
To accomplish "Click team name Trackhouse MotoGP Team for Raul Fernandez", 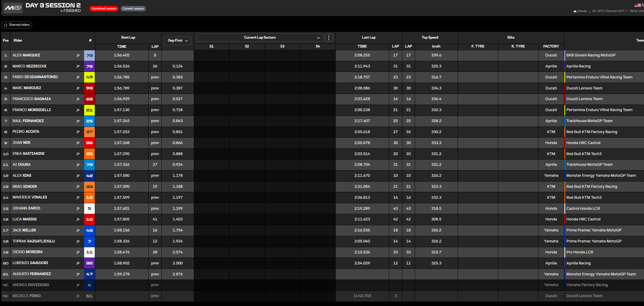I will (x=589, y=121).
